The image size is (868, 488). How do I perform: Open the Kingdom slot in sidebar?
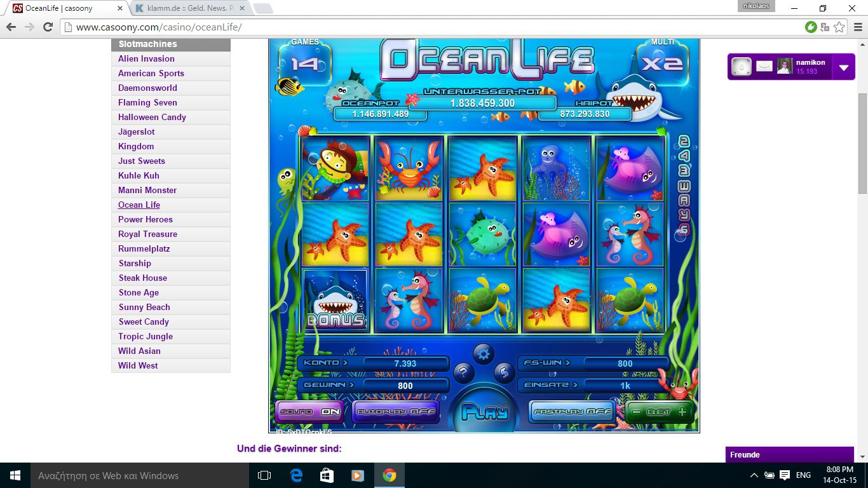point(171,146)
